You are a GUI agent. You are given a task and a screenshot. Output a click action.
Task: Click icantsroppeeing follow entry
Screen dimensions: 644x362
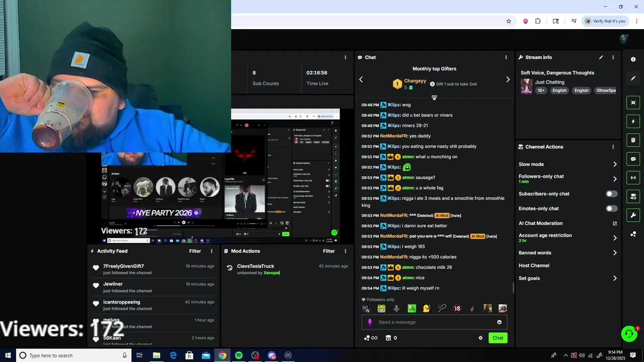(153, 305)
